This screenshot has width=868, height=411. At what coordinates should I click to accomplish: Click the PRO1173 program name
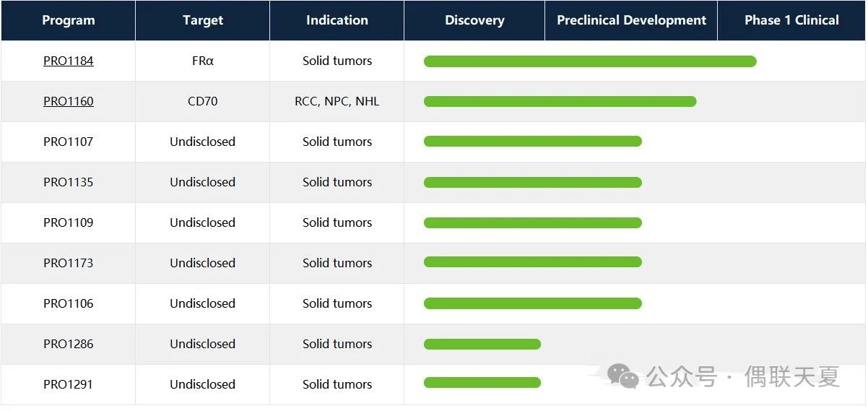click(x=69, y=264)
